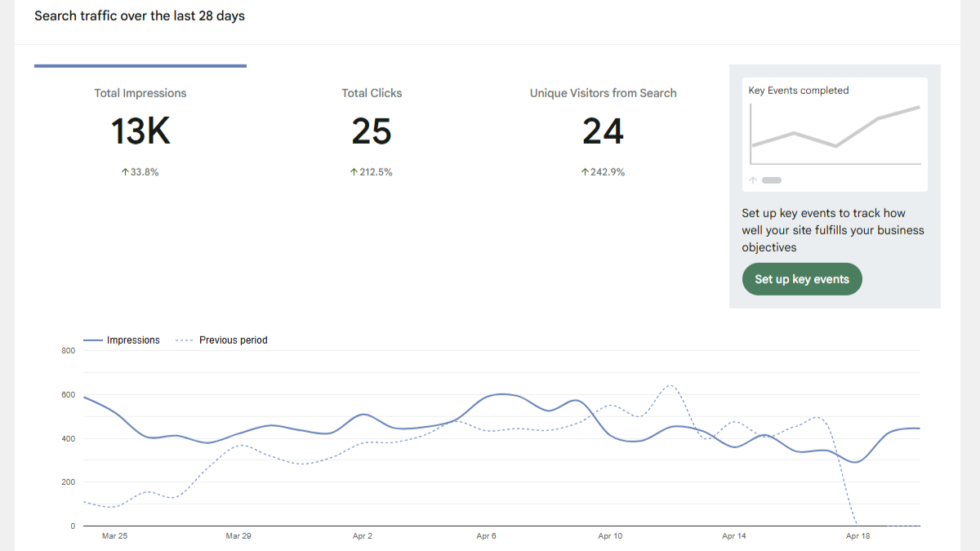Click the Set up key events description text
980x551 pixels.
tap(833, 230)
